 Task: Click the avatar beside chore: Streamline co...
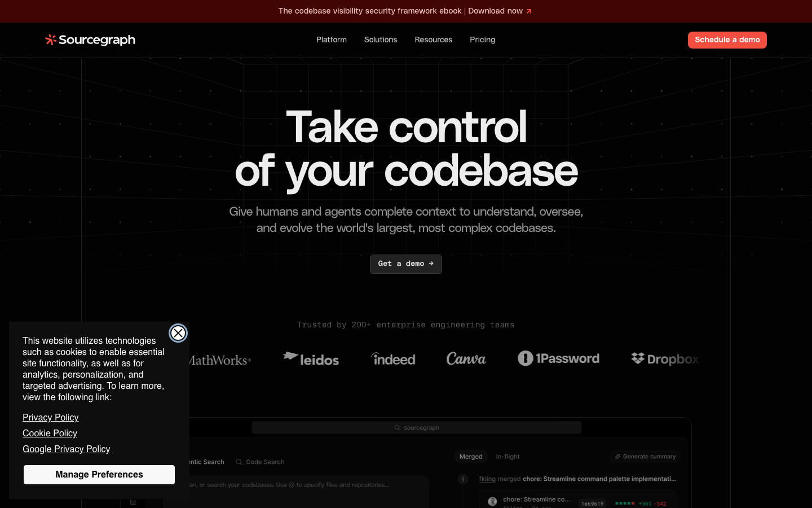492,501
